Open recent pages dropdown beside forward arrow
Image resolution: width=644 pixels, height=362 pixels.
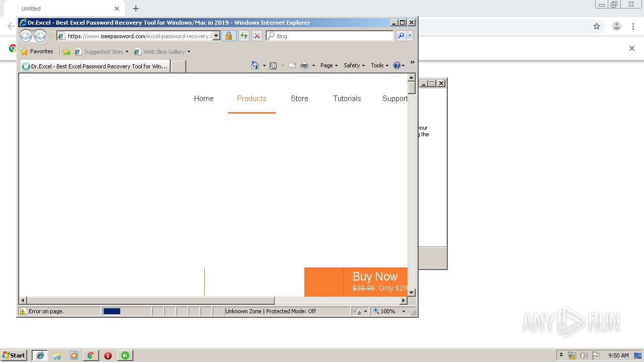[51, 36]
